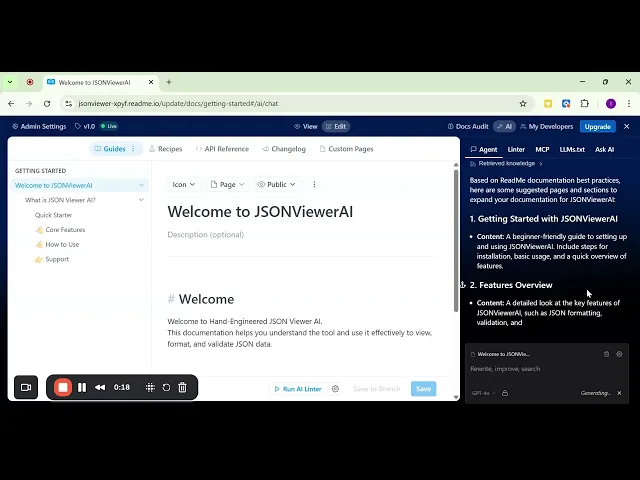This screenshot has height=480, width=640.
Task: Switch to the MCP tab
Action: [x=542, y=149]
